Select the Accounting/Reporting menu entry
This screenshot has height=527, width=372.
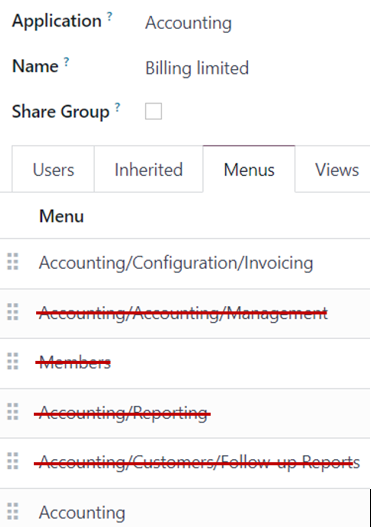click(123, 413)
